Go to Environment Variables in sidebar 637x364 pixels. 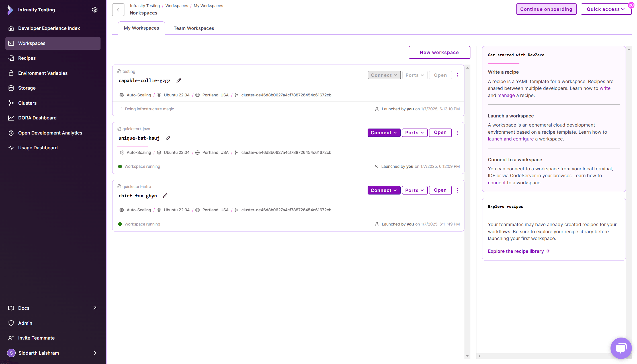(x=43, y=73)
